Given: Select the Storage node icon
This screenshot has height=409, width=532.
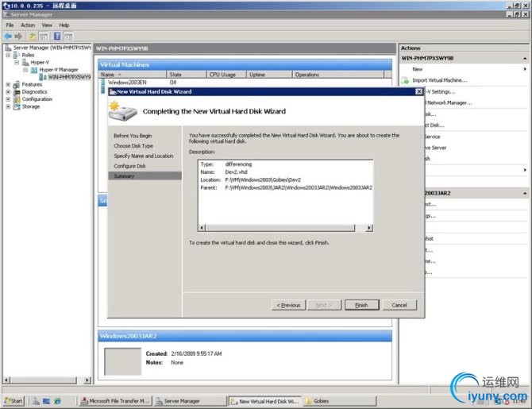Looking at the screenshot, I should pyautogui.click(x=17, y=106).
